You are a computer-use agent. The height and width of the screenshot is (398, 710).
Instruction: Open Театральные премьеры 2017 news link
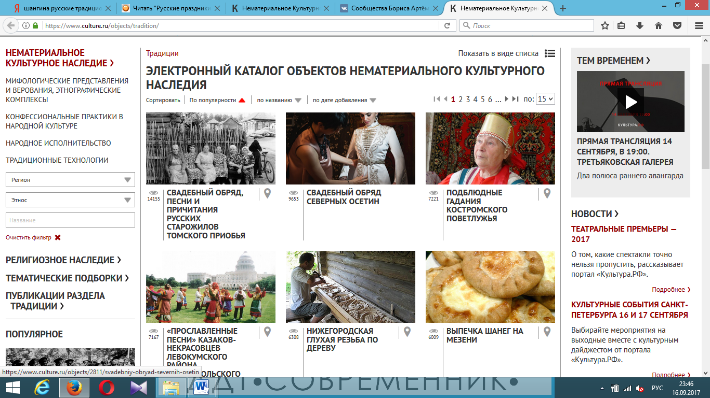point(624,234)
